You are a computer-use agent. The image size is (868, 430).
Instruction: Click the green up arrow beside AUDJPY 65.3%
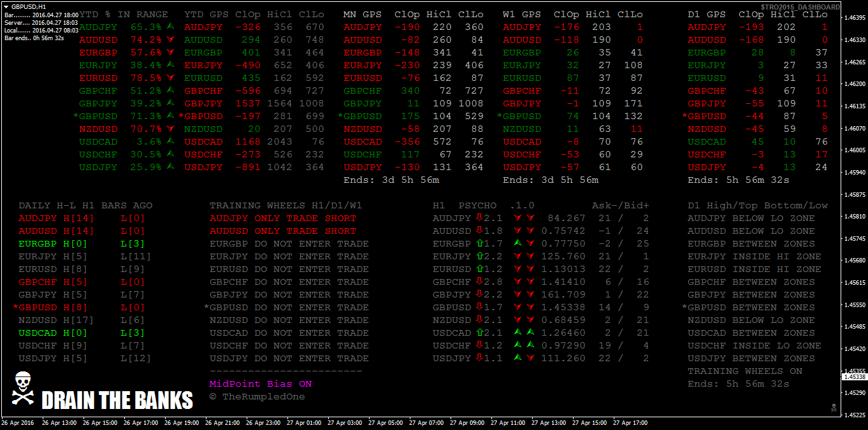click(170, 27)
